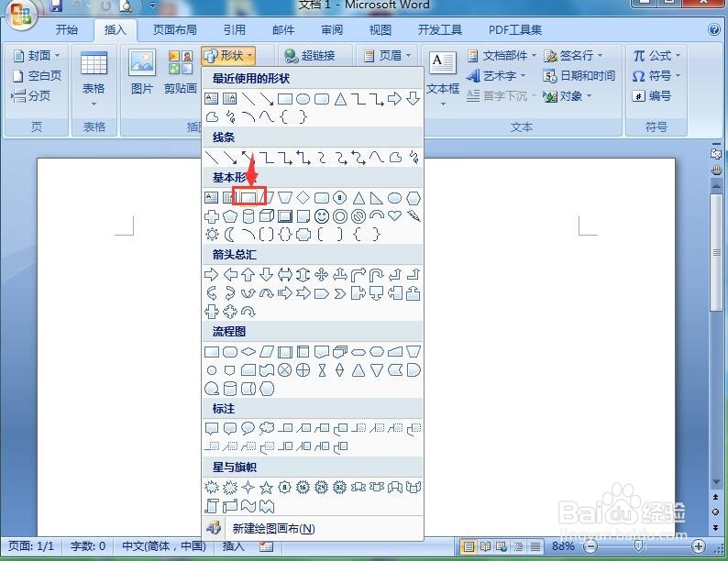The image size is (728, 561).
Task: Open the Home tab
Action: coord(66,29)
